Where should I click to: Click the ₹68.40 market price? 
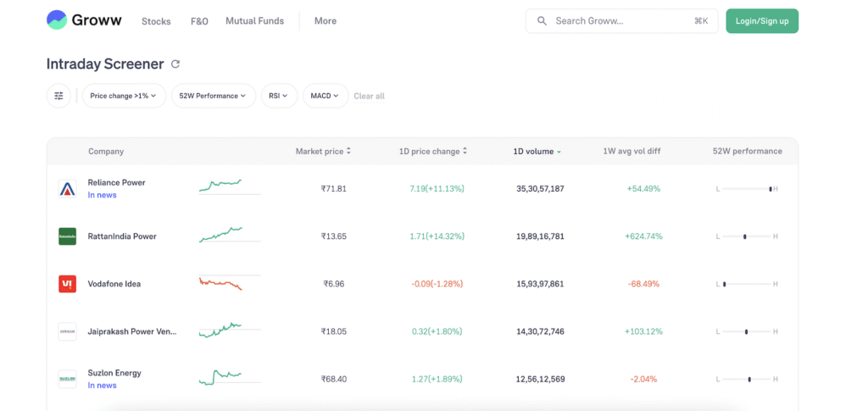coord(334,379)
